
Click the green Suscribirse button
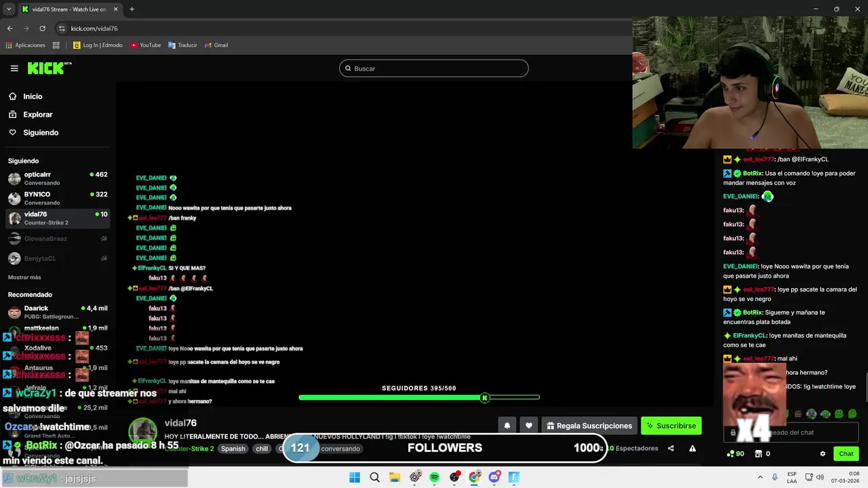(x=671, y=426)
